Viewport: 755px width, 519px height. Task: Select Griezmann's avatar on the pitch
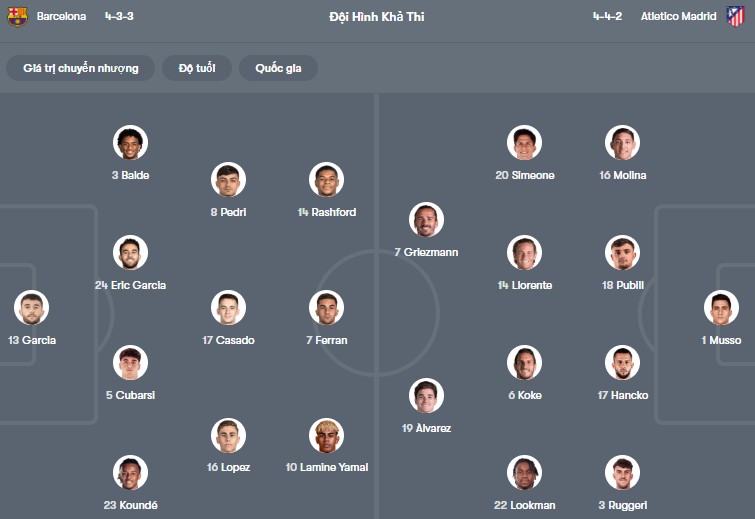click(426, 220)
